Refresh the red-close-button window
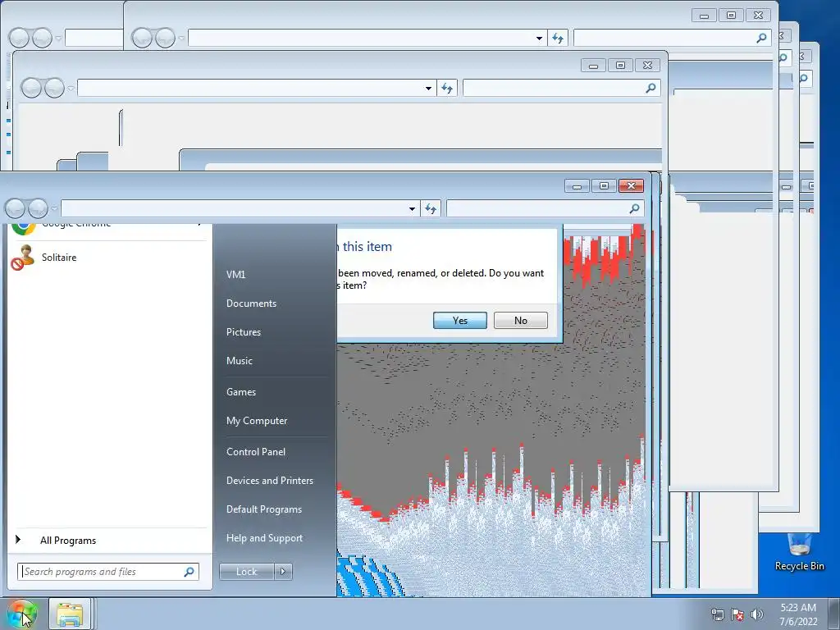This screenshot has width=840, height=630. [x=431, y=208]
